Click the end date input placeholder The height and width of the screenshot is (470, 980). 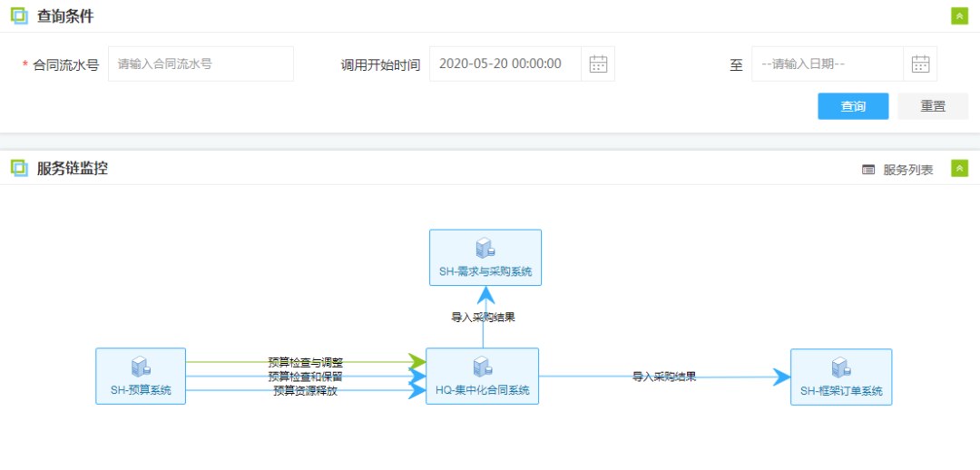pos(803,64)
